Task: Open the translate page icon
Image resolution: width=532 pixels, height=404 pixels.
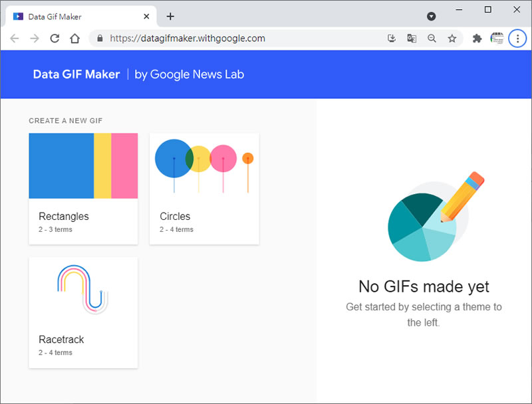Action: (x=412, y=39)
